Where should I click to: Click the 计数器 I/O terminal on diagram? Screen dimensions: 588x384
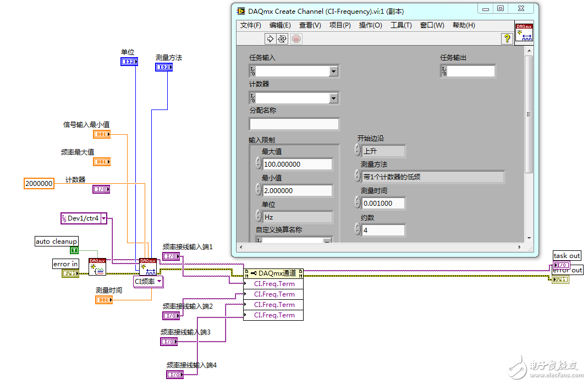[x=101, y=189]
